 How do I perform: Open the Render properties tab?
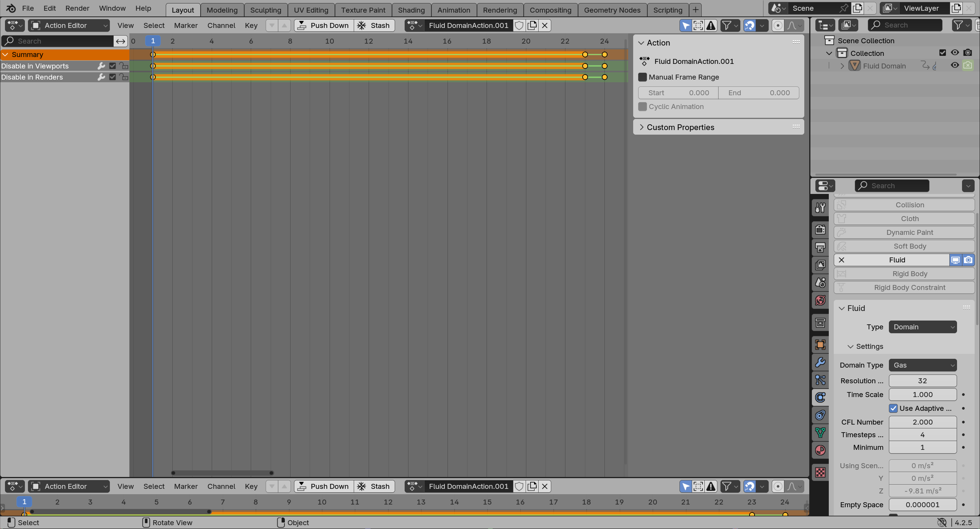click(820, 230)
